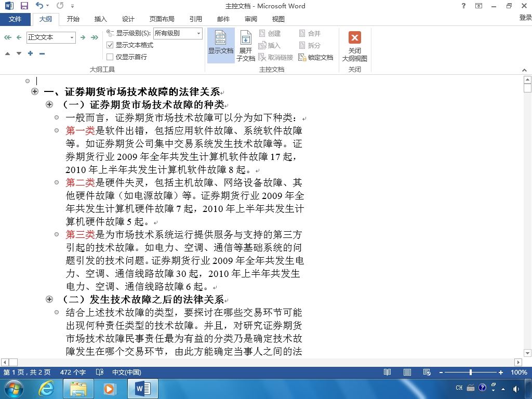Switch to the 页面布局 tab
Screen dimensions: 532x399
tap(162, 19)
